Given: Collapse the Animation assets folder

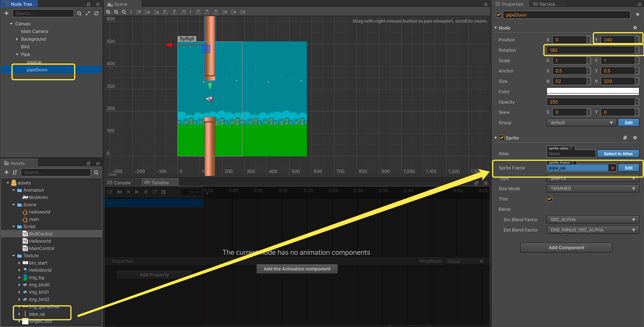Looking at the screenshot, I should pos(13,190).
